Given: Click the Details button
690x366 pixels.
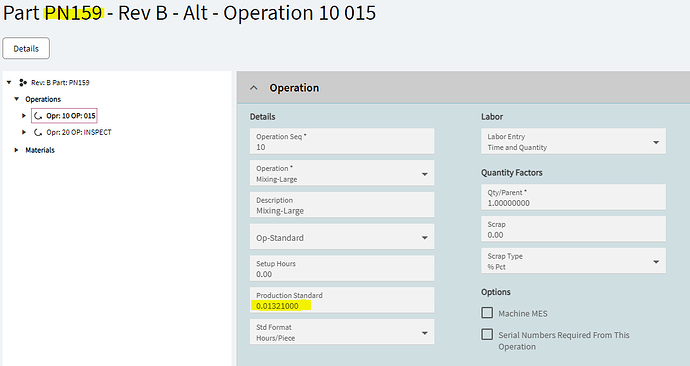Looking at the screenshot, I should click(26, 48).
